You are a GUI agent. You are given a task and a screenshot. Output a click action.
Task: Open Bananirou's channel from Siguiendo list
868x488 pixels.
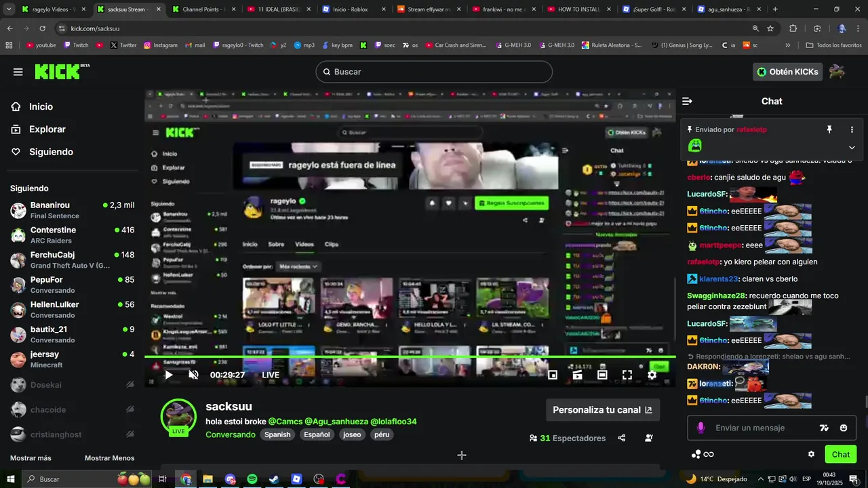point(72,210)
